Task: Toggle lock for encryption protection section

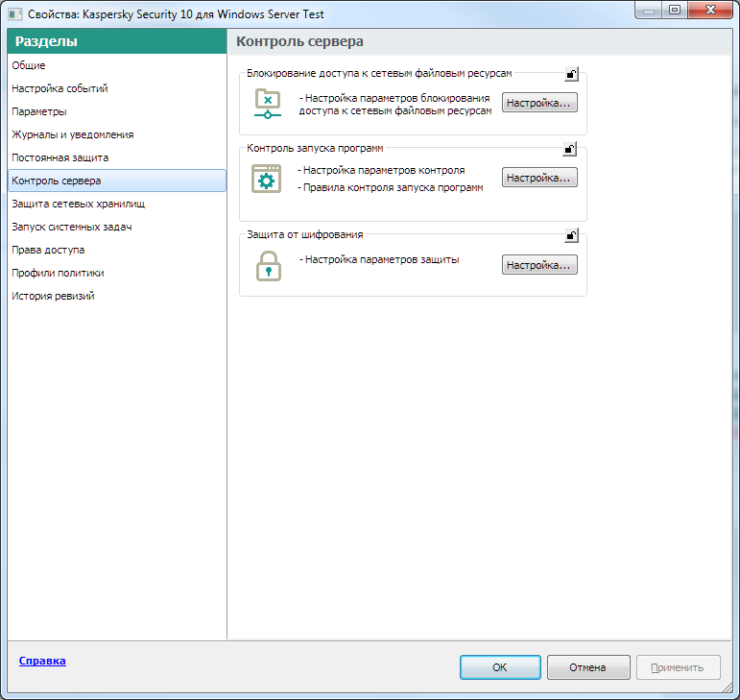Action: coord(571,235)
